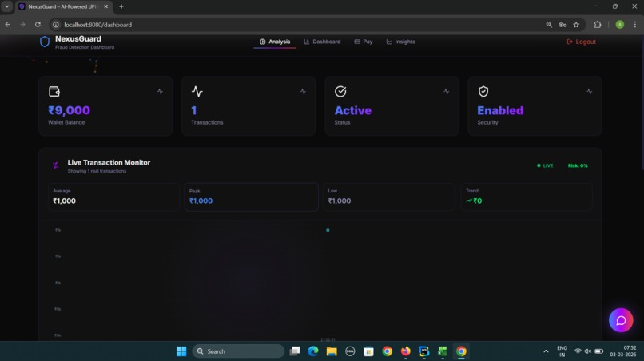Open a new browser tab
The width and height of the screenshot is (644, 361).
click(x=121, y=6)
